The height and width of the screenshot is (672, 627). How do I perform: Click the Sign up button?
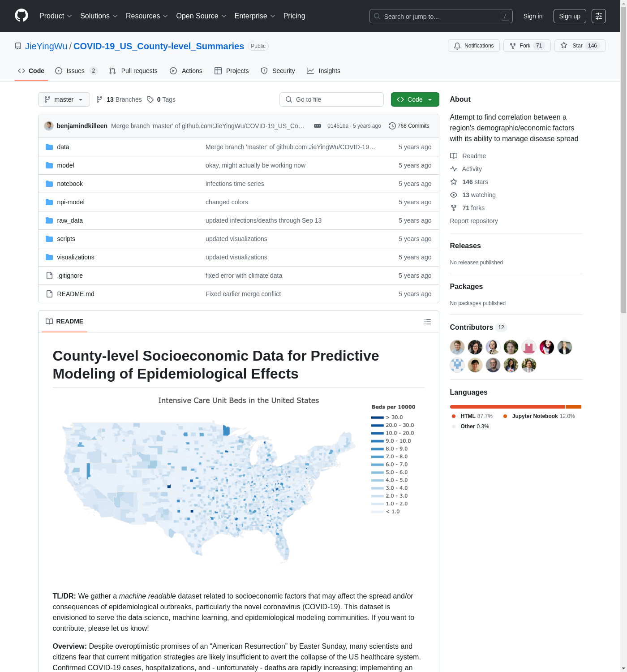coord(569,16)
